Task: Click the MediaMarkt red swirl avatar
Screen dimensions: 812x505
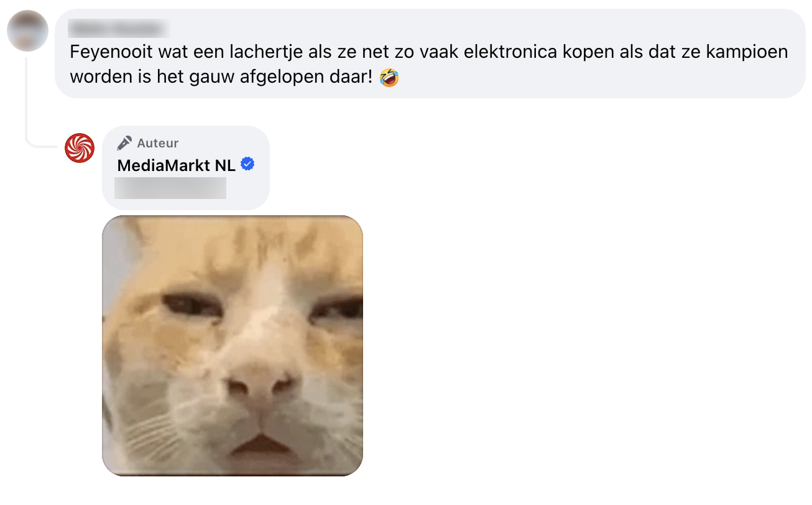Action: 80,148
